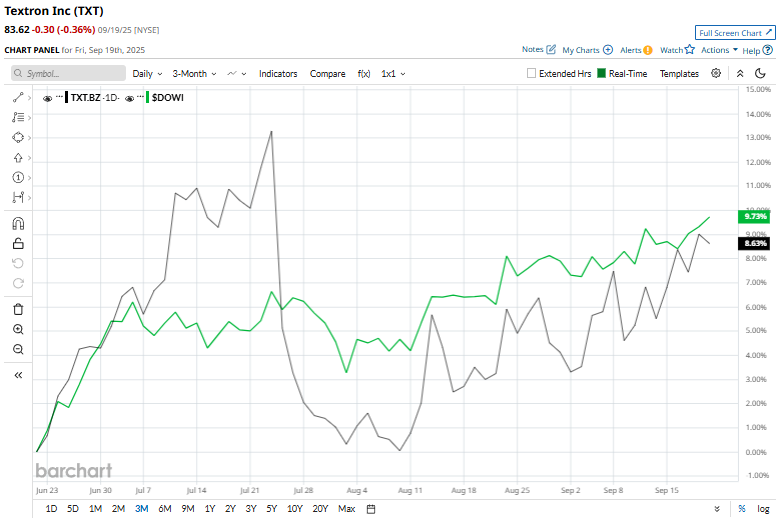This screenshot has height=525, width=777.
Task: Expand the shapes tool options arrow
Action: [29, 138]
